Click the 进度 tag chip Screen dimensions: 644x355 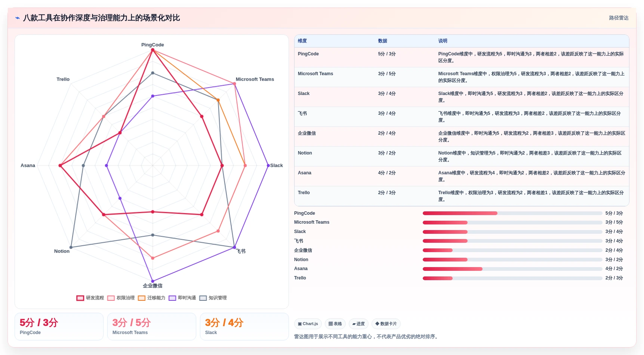[358, 324]
